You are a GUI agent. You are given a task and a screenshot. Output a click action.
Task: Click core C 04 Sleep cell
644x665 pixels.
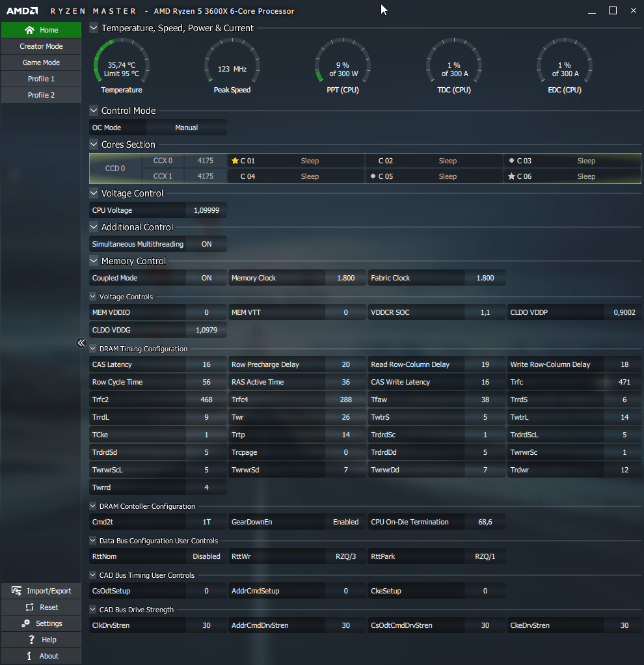[x=296, y=176]
